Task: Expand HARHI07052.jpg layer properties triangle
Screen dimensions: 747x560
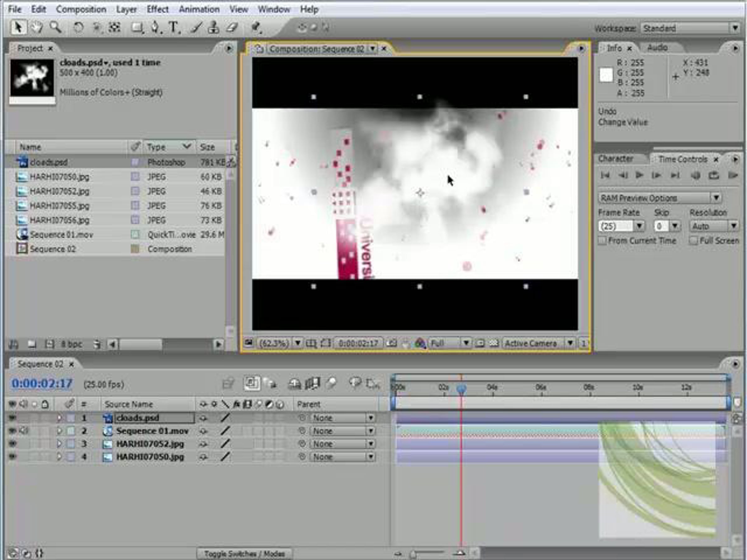Action: click(x=59, y=444)
